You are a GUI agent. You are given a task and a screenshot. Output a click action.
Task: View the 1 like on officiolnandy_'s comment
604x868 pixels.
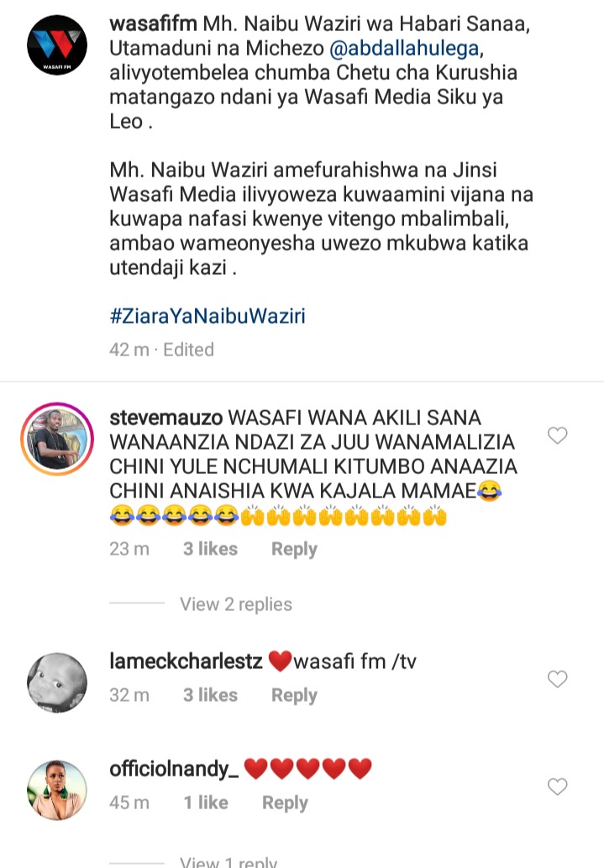[x=205, y=802]
